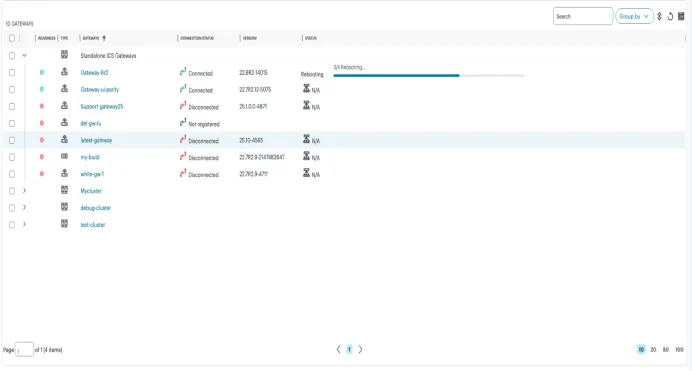This screenshot has width=692, height=371.
Task: Sort by the Readiness column header
Action: tap(46, 38)
